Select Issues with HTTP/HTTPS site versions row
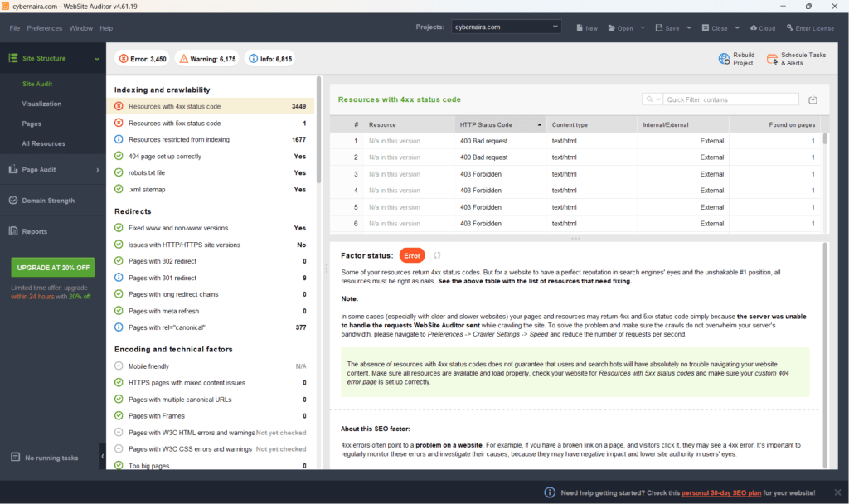849x504 pixels. (211, 245)
